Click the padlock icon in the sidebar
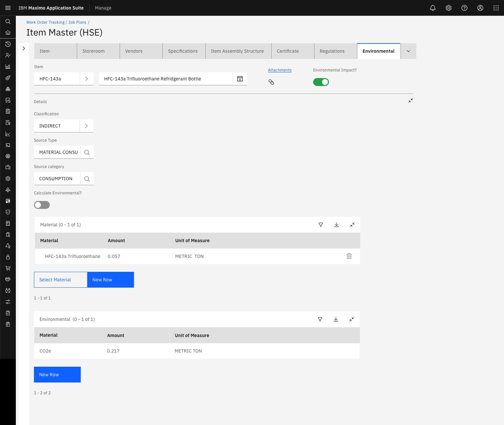The width and height of the screenshot is (504, 425). coord(8,257)
